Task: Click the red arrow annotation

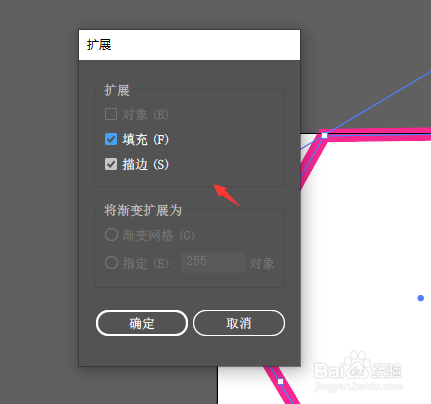Action: coord(226,195)
